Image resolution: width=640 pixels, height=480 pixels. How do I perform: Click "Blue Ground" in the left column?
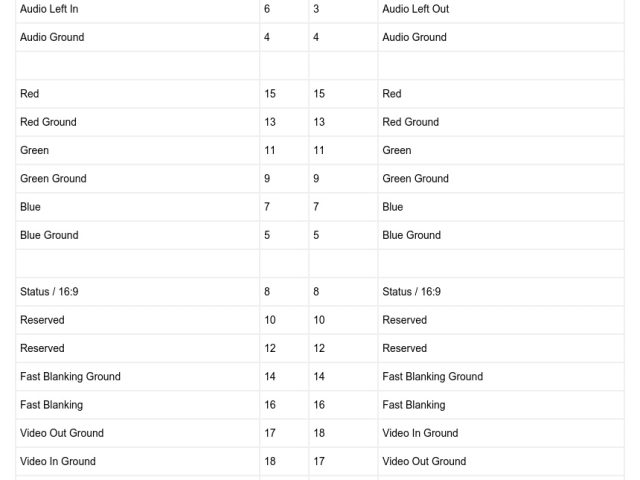(48, 235)
